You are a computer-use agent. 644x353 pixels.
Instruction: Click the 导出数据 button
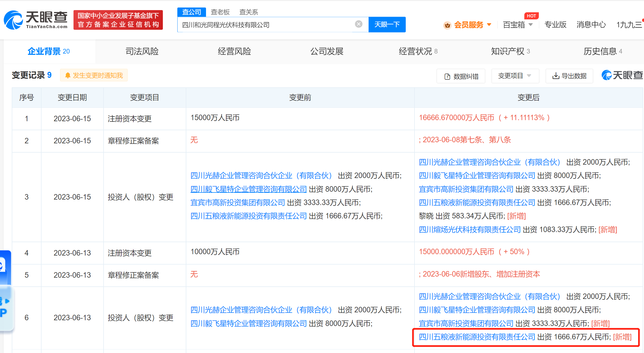[569, 76]
